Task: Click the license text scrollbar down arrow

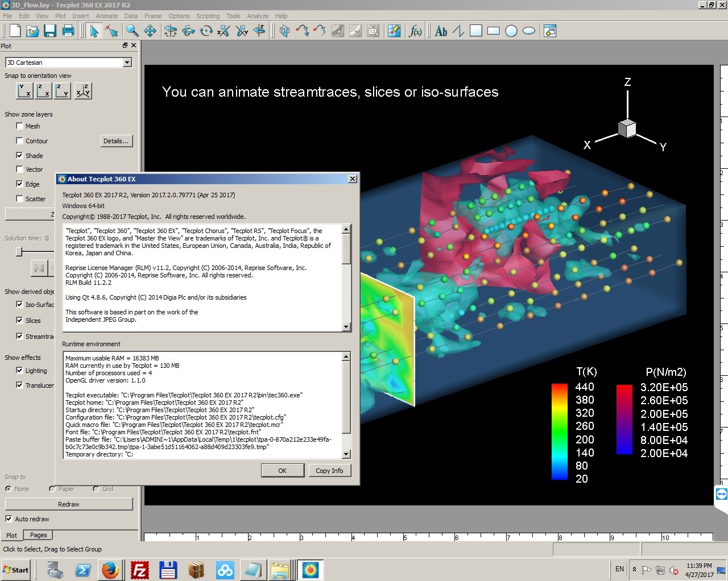Action: point(346,327)
